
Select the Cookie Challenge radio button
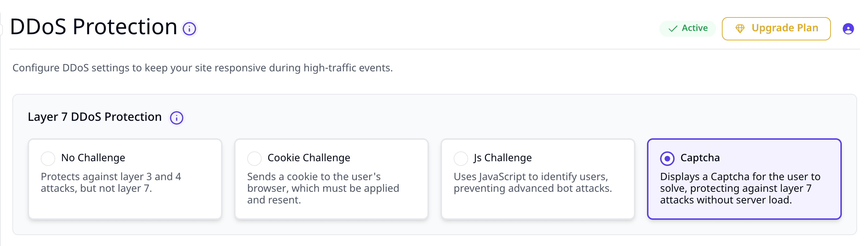(x=254, y=158)
